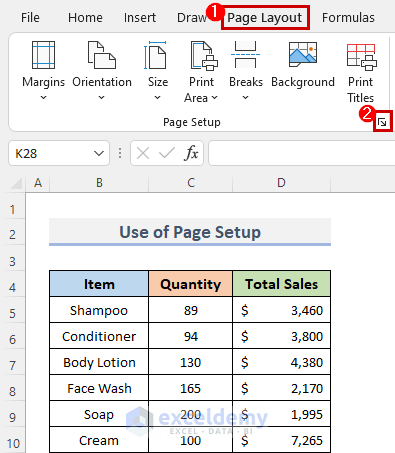This screenshot has width=395, height=453.
Task: Select the total sales cell 2,170
Action: point(282,388)
